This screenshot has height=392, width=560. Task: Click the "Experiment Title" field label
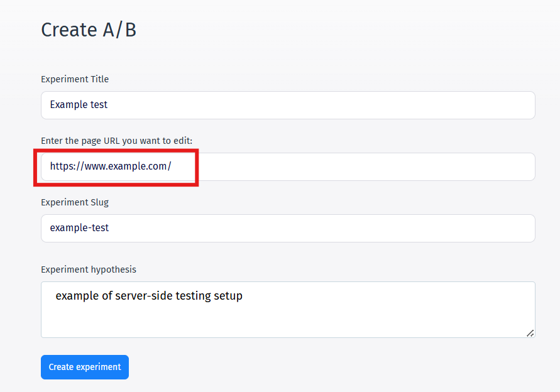point(75,79)
